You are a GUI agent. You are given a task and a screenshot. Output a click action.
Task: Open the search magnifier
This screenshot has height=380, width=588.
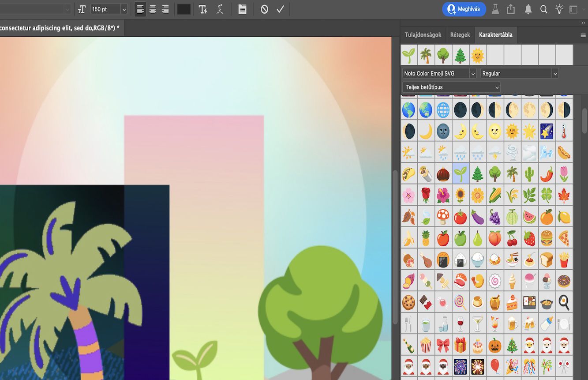click(544, 9)
